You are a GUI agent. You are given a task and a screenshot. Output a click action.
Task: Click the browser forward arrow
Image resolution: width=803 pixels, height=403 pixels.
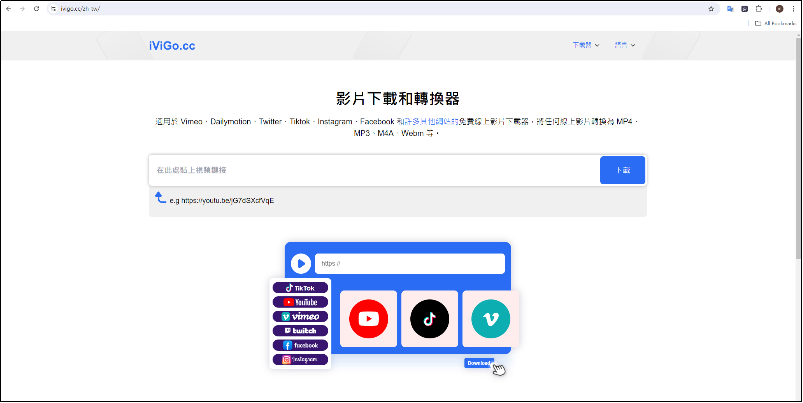[22, 9]
